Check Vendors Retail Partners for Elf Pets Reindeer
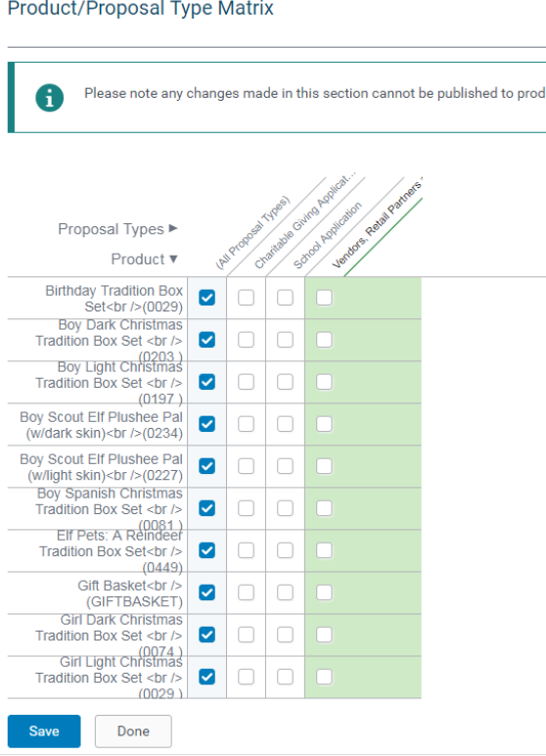Viewport: 546px width, 756px height. [324, 550]
